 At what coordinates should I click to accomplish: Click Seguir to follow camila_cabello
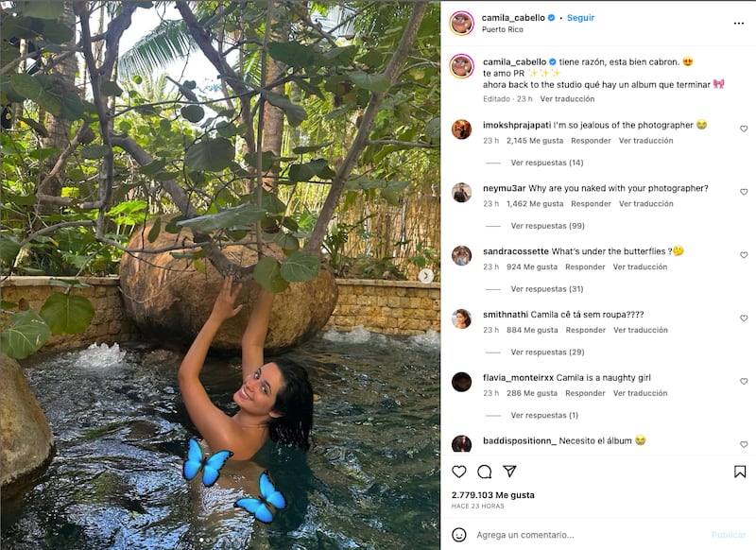click(x=580, y=18)
